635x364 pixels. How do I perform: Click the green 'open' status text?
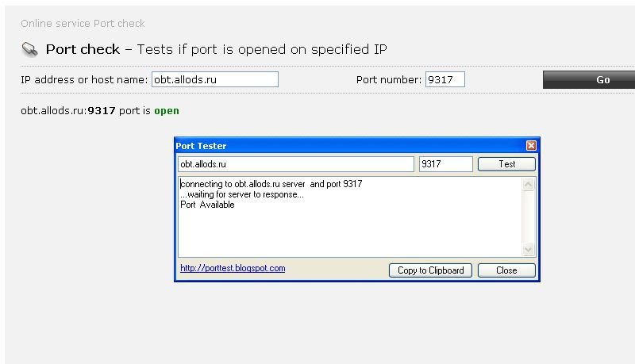pyautogui.click(x=167, y=111)
